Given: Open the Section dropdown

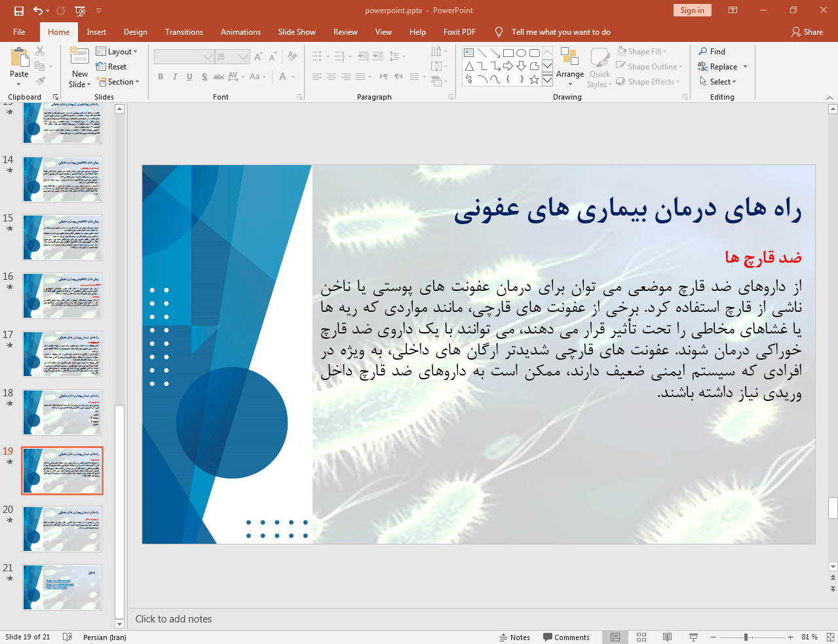Looking at the screenshot, I should [x=119, y=82].
